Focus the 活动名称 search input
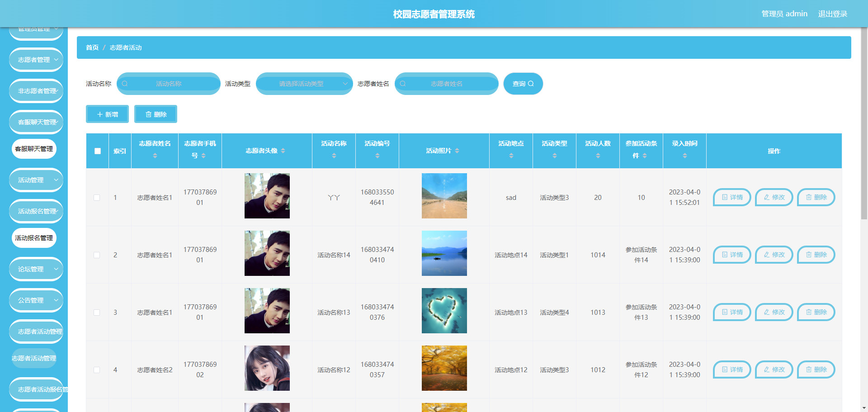 pos(169,84)
